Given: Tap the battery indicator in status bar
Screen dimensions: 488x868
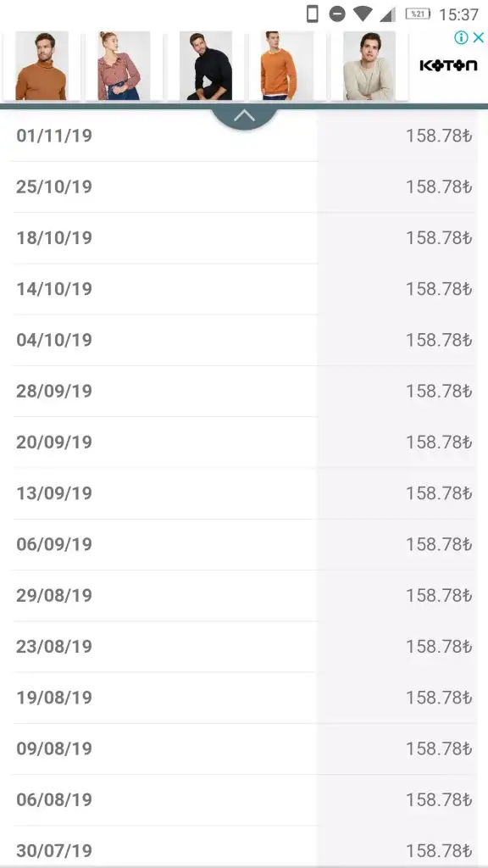Looking at the screenshot, I should [x=418, y=14].
